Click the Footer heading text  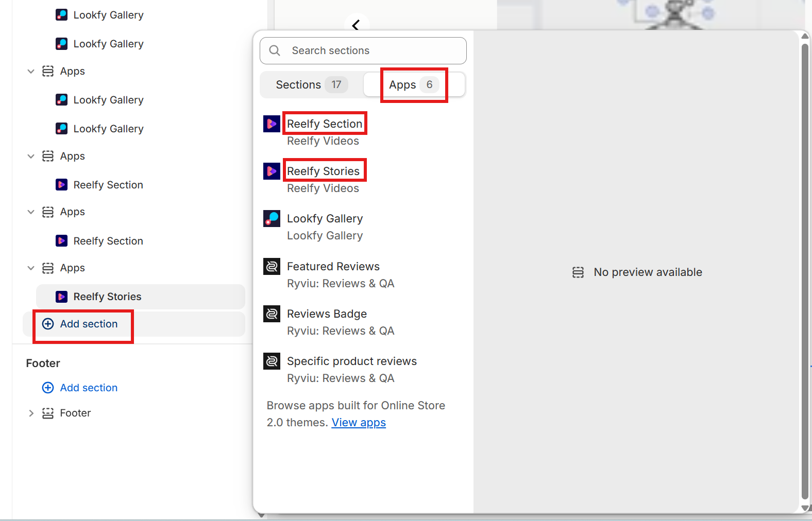(x=43, y=363)
